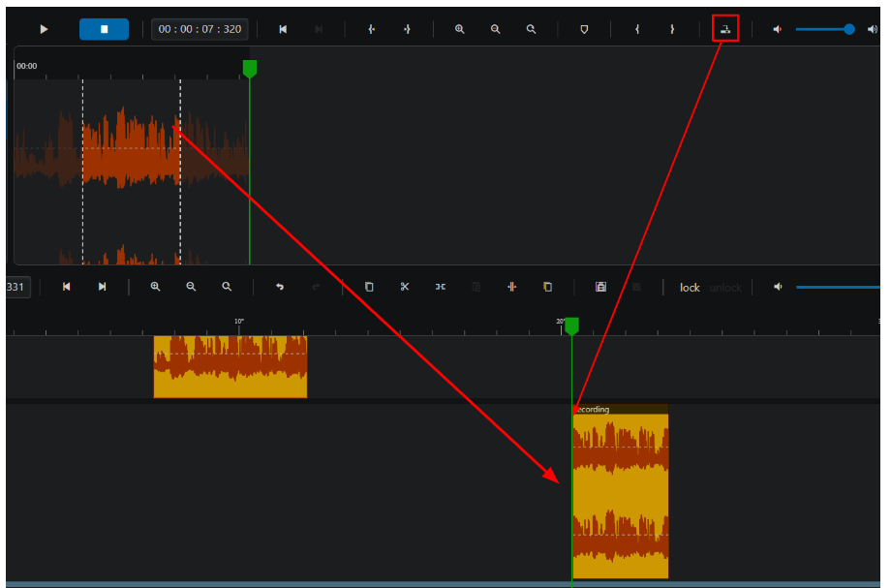Mute audio via speaker beside unlock

click(778, 287)
